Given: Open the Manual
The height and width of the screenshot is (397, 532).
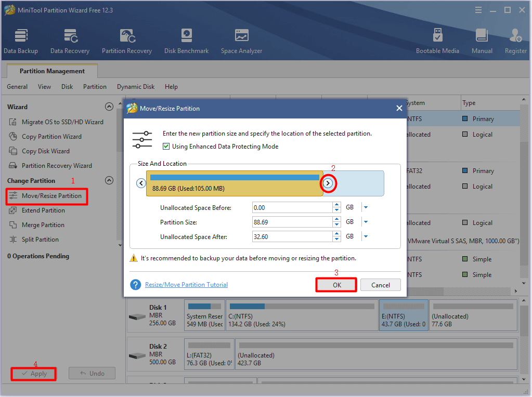Looking at the screenshot, I should 482,41.
